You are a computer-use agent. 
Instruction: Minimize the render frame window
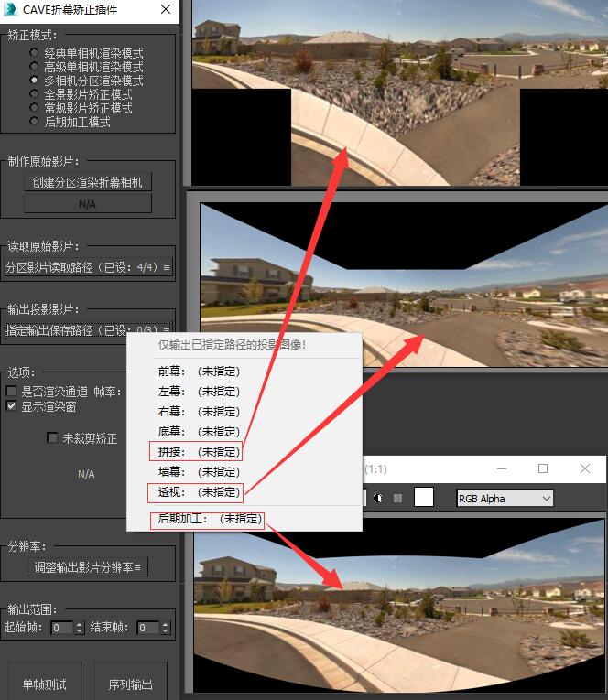coord(500,468)
